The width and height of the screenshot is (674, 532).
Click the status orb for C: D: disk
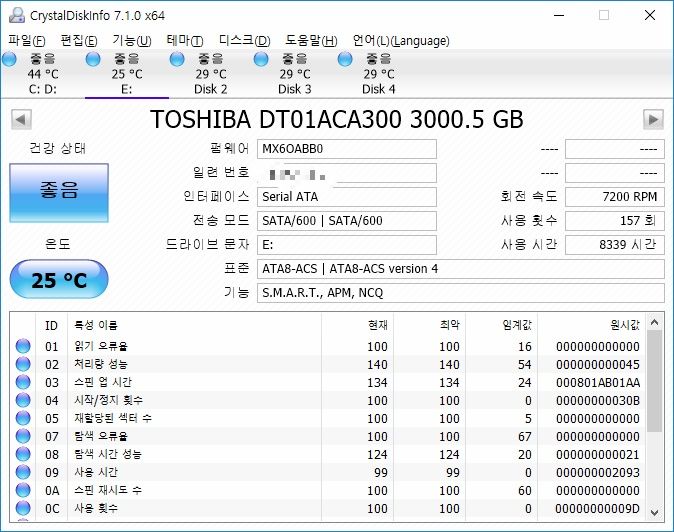(x=9, y=59)
